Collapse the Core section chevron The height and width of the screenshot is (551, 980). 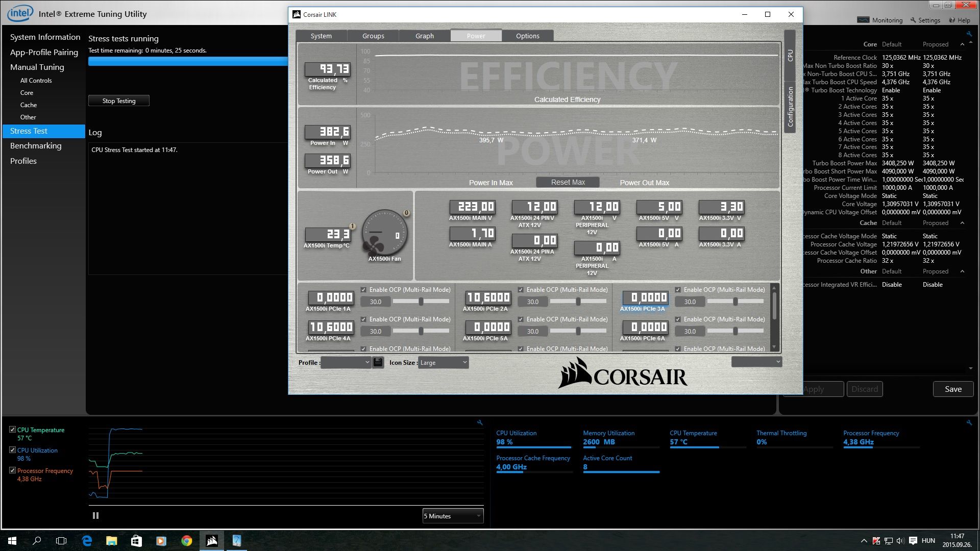click(x=962, y=44)
